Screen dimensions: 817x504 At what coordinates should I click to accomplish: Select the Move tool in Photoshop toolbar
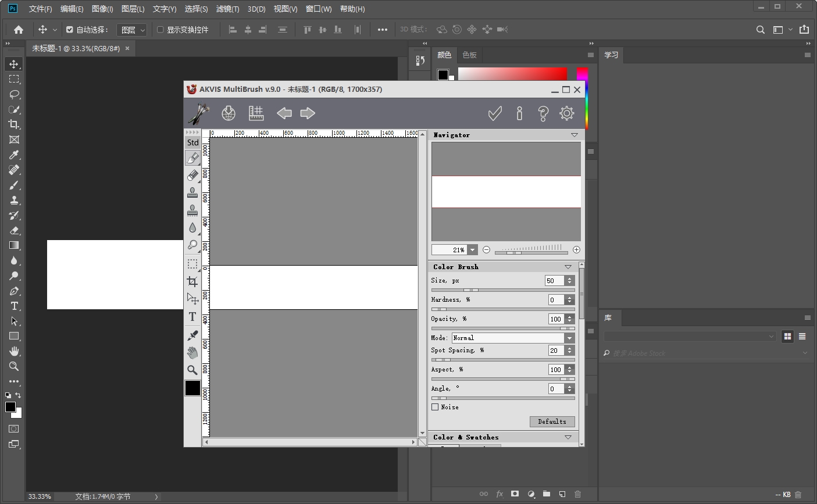(14, 64)
